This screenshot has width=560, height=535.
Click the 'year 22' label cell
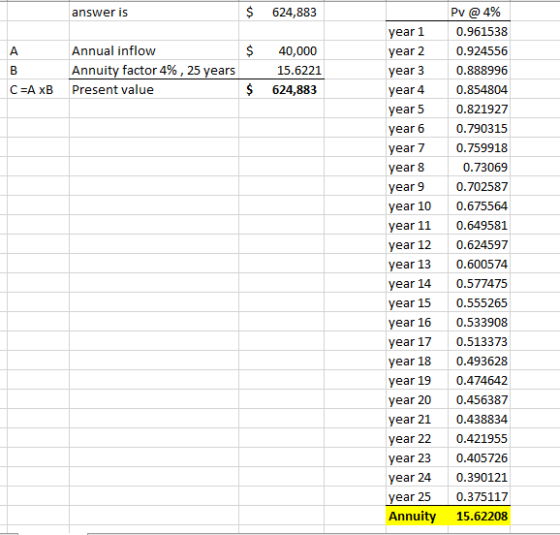click(417, 438)
